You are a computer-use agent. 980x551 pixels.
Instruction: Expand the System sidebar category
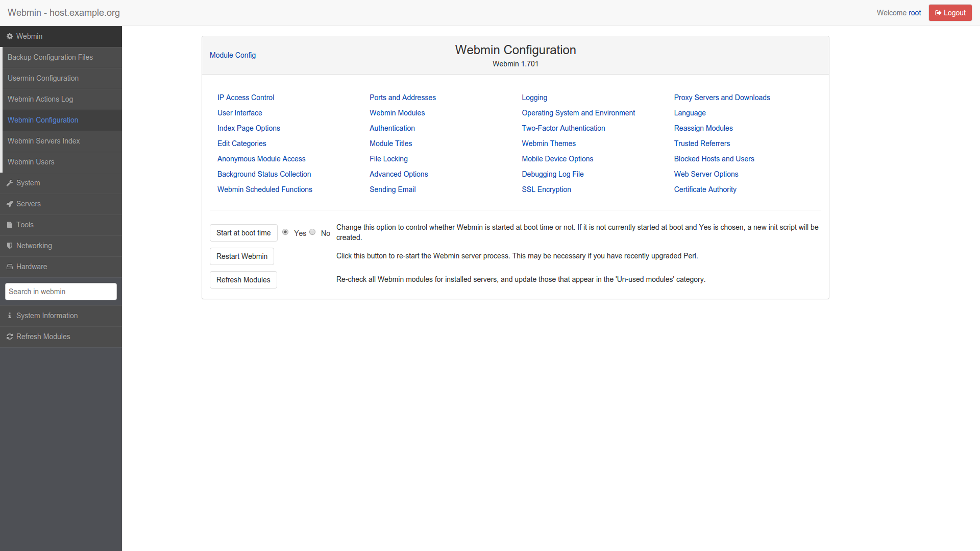coord(61,183)
